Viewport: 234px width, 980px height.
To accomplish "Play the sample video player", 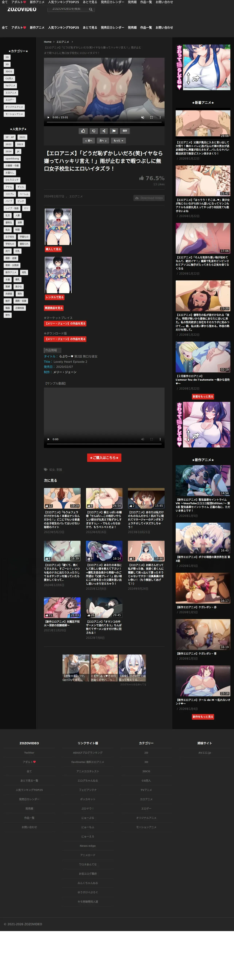I will [x=48, y=439].
